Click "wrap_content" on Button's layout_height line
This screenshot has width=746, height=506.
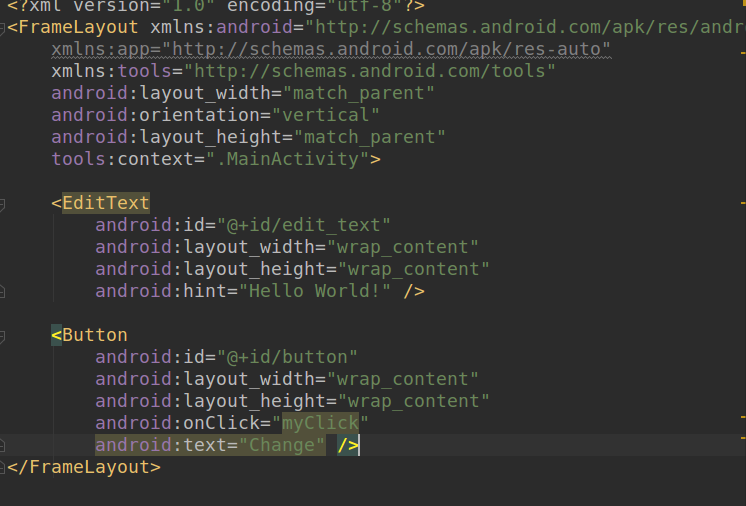pyautogui.click(x=413, y=401)
